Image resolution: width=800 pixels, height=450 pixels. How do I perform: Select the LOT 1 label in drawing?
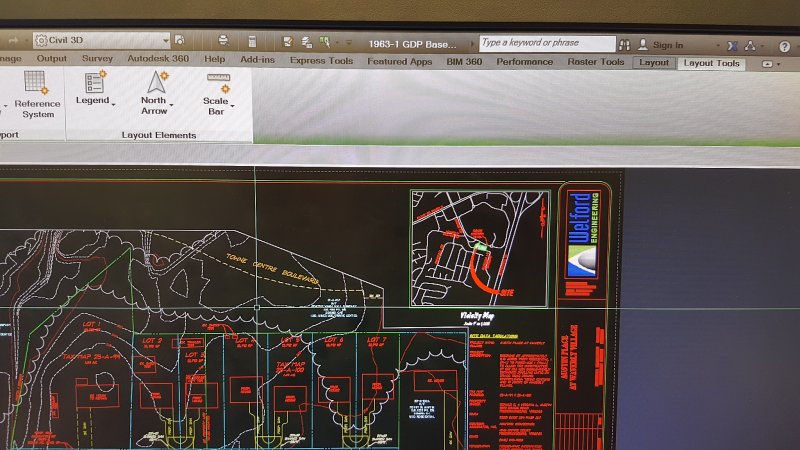pyautogui.click(x=92, y=324)
